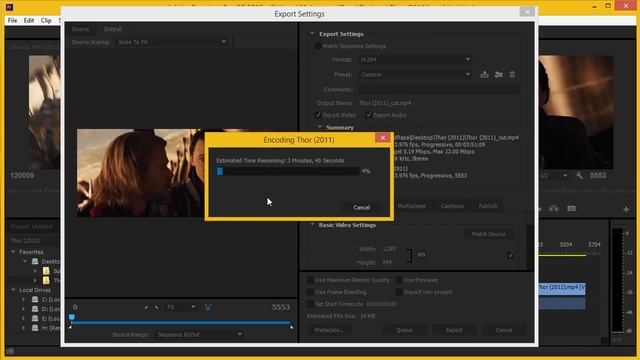Toggle the aspect ratio correction icon
The image size is (640, 360).
(x=208, y=307)
